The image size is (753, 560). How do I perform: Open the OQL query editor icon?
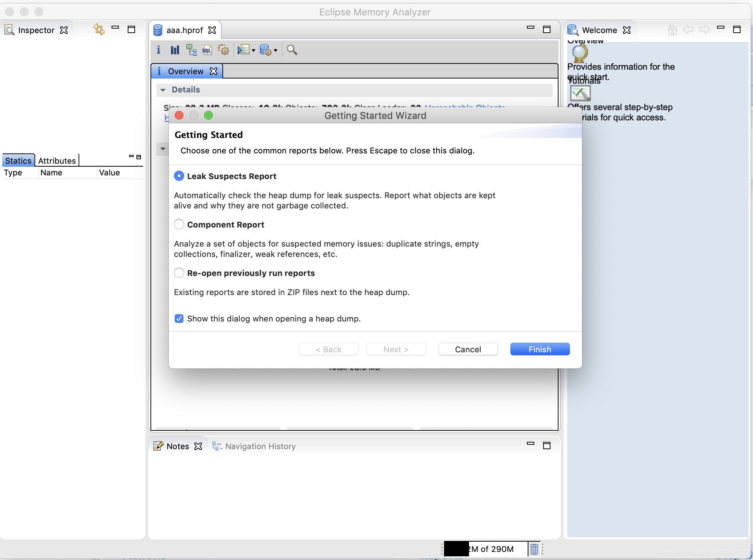207,50
